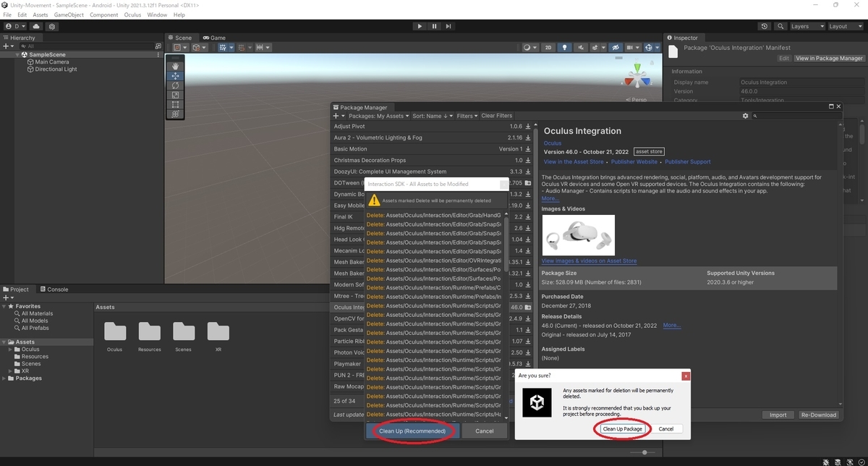Screen dimensions: 868x466
Task: Click Clean Up (Recommended) button
Action: coord(412,431)
